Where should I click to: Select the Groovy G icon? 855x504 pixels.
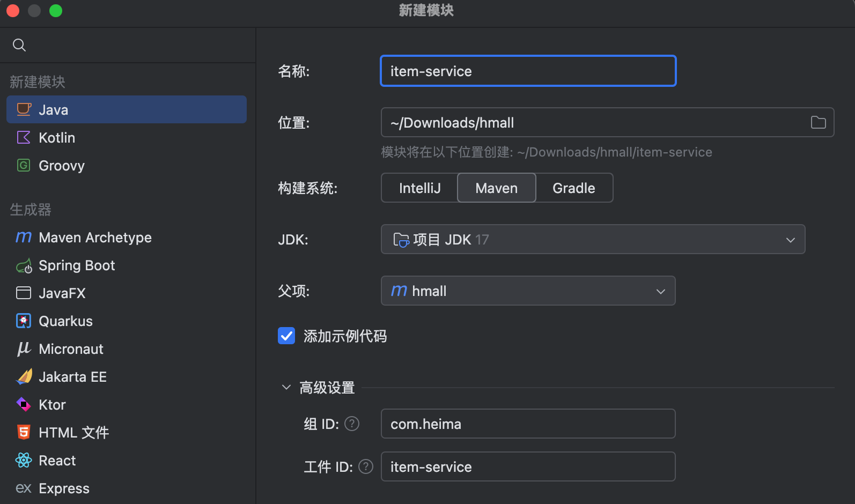coord(24,165)
